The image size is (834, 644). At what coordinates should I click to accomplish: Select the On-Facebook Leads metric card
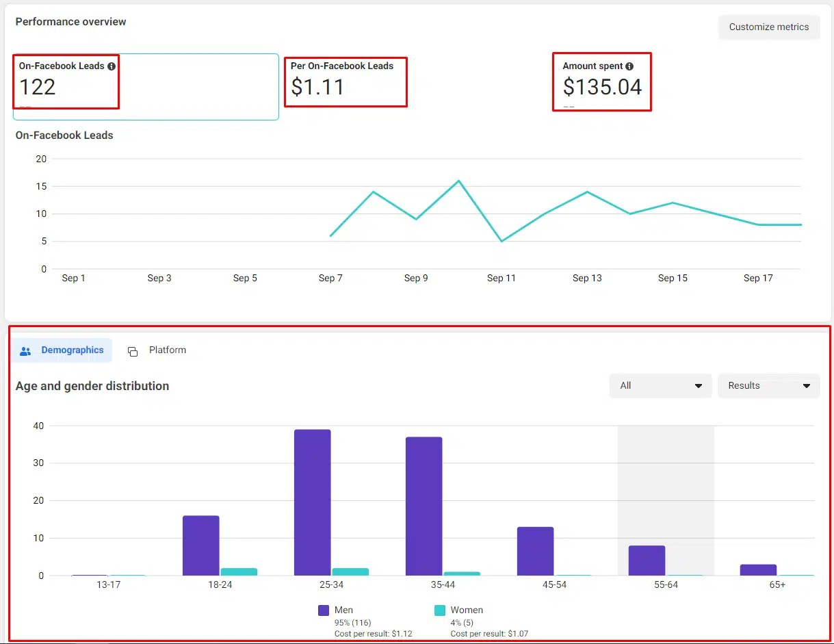[144, 86]
